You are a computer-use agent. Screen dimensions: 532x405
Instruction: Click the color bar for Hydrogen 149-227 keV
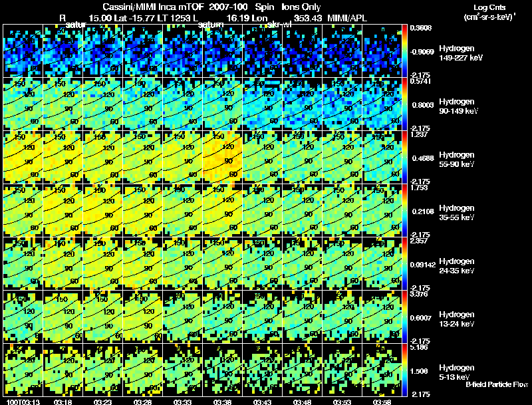point(404,51)
